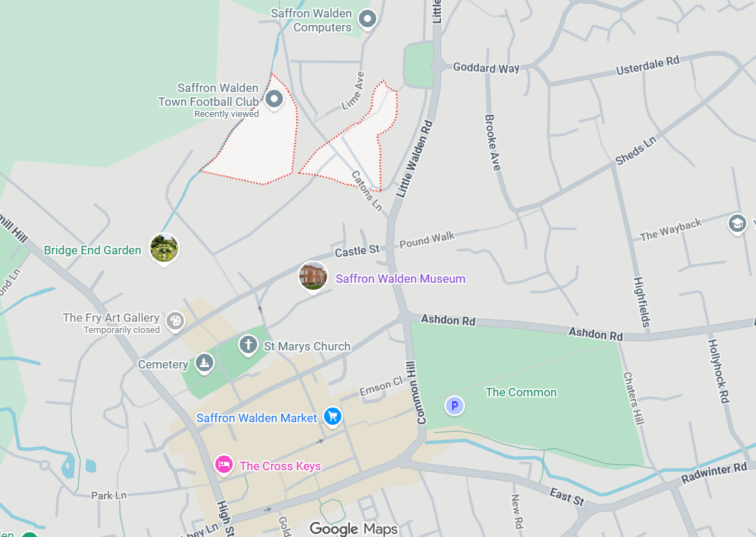Viewport: 756px width, 537px height.
Task: Click the school graduation cap icon near The Wayback
Action: click(x=737, y=224)
